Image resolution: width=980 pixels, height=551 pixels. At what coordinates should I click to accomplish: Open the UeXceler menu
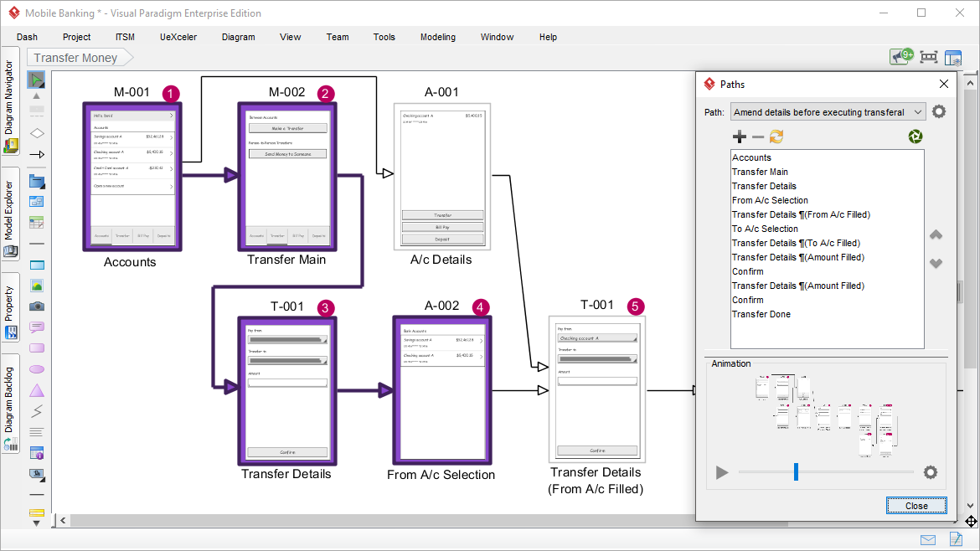tap(178, 37)
